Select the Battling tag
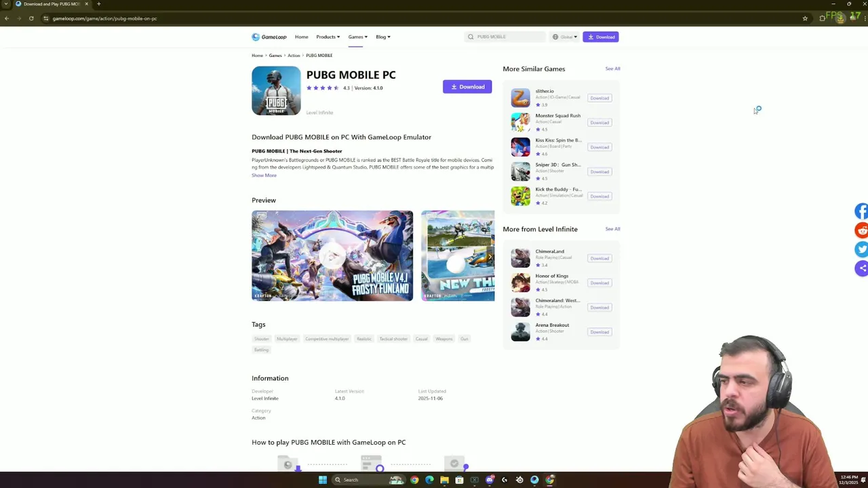The image size is (868, 488). pyautogui.click(x=262, y=350)
